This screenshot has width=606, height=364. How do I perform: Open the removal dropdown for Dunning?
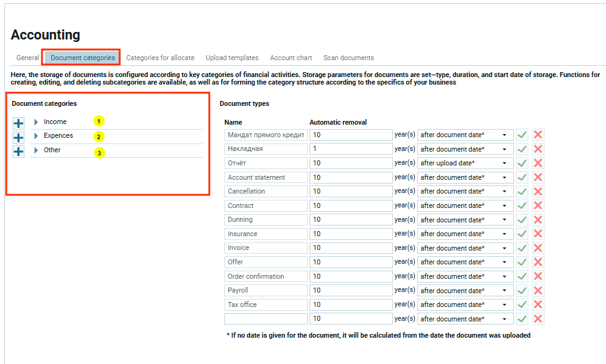click(x=464, y=220)
